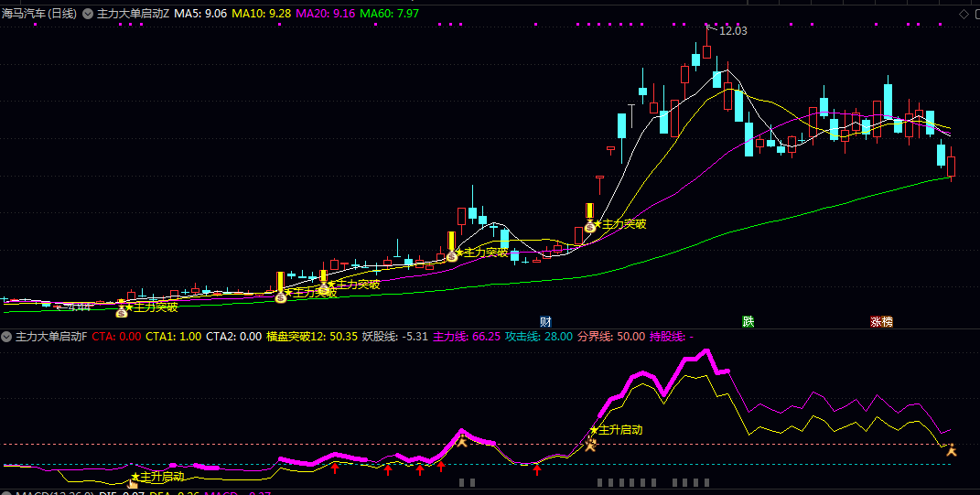Viewport: 980px width, 495px height.
Task: Click the red 涨榜 marker on the time axis
Action: point(881,322)
